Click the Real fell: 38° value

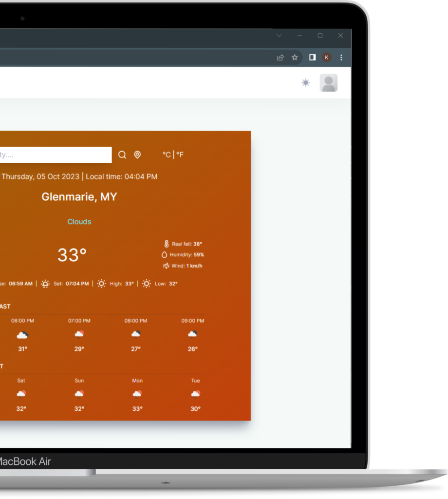click(x=187, y=244)
